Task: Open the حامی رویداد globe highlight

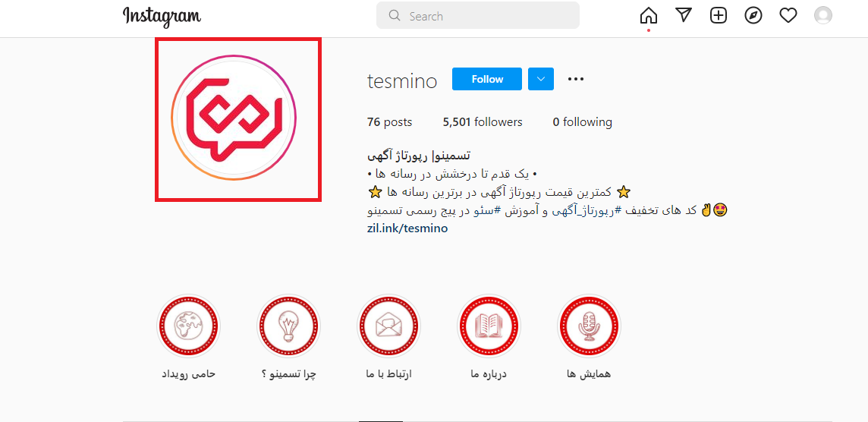Action: click(x=188, y=326)
